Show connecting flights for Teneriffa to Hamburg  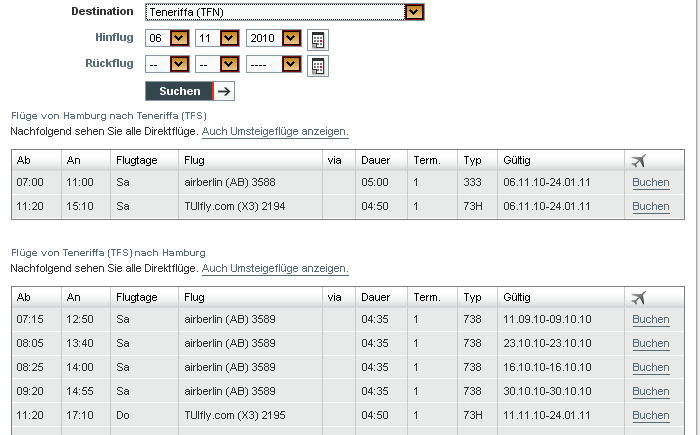(x=275, y=269)
